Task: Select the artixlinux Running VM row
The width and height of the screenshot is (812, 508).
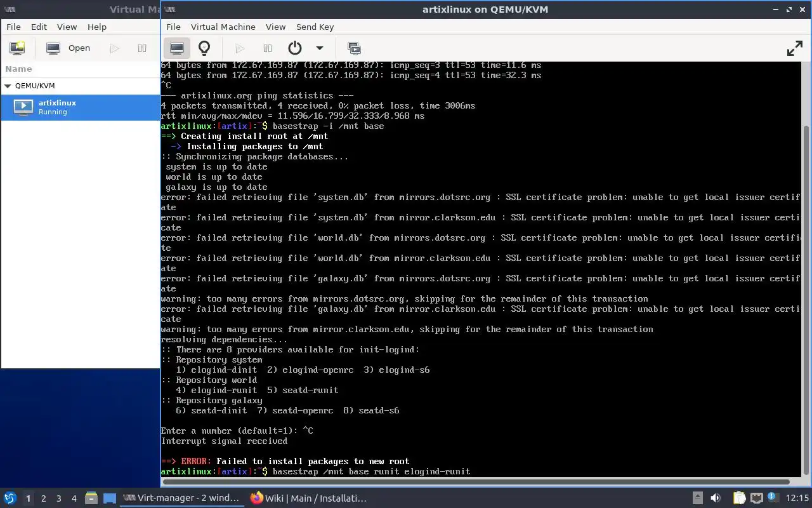Action: pos(80,107)
